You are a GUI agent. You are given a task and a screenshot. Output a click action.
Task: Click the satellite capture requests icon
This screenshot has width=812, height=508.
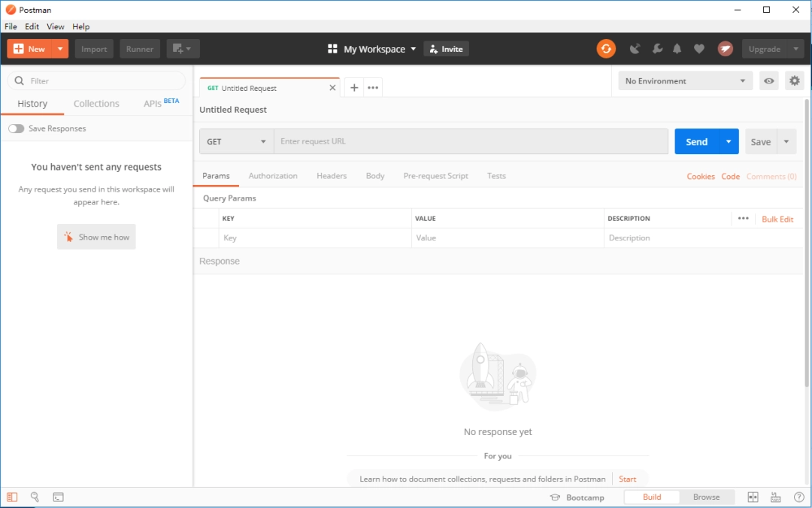pyautogui.click(x=635, y=48)
